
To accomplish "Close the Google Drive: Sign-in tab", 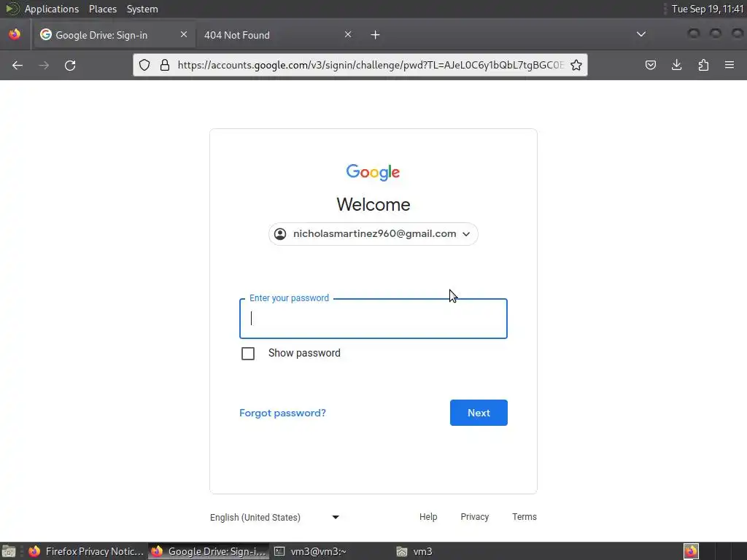I will coord(183,34).
